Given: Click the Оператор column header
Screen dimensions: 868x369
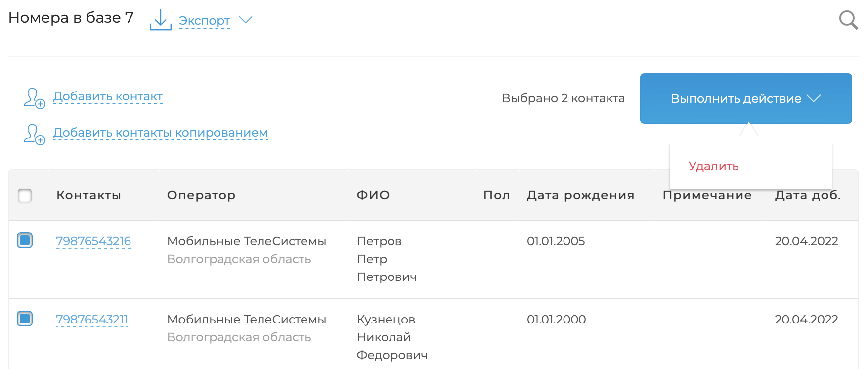Looking at the screenshot, I should [201, 195].
